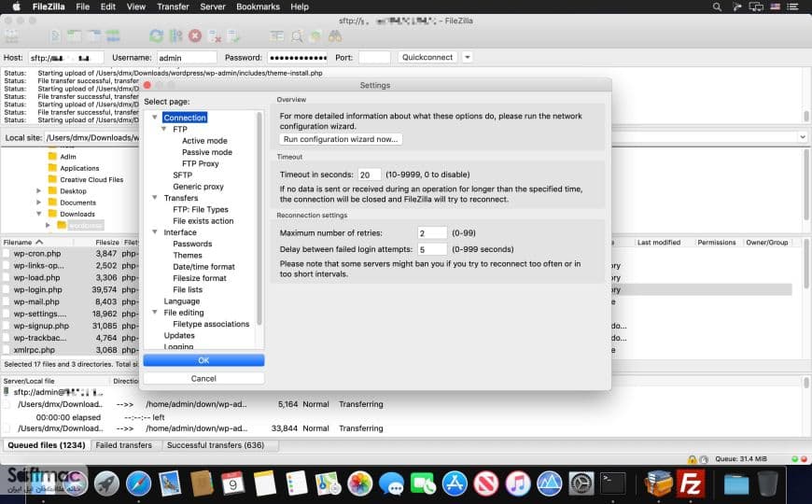Dismiss Settings with Cancel button

click(203, 379)
